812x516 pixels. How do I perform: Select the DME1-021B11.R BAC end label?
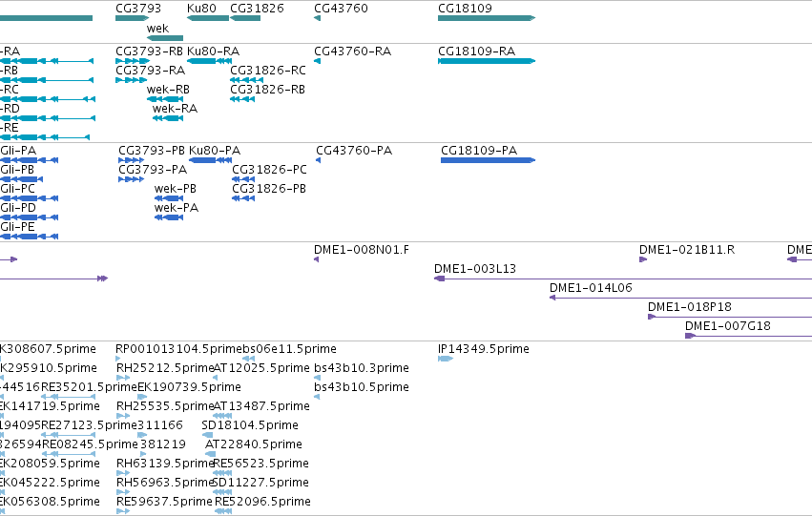click(x=687, y=250)
